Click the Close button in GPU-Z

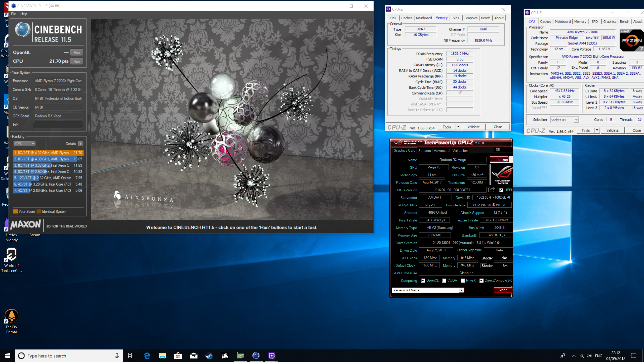[503, 290]
